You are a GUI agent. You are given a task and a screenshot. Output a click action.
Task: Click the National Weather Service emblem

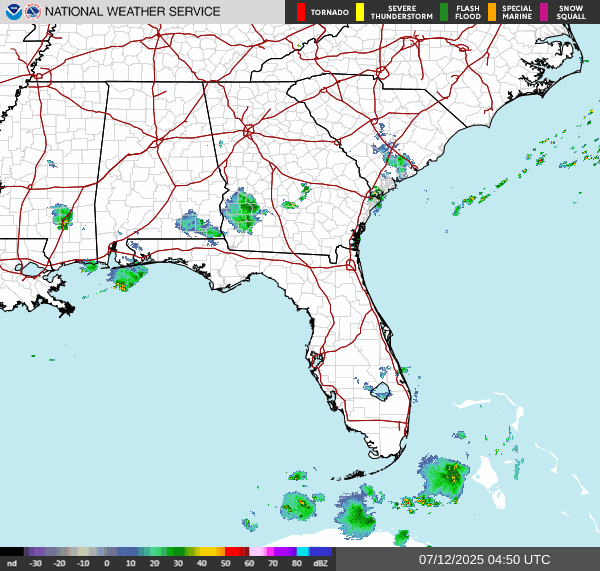coord(33,12)
